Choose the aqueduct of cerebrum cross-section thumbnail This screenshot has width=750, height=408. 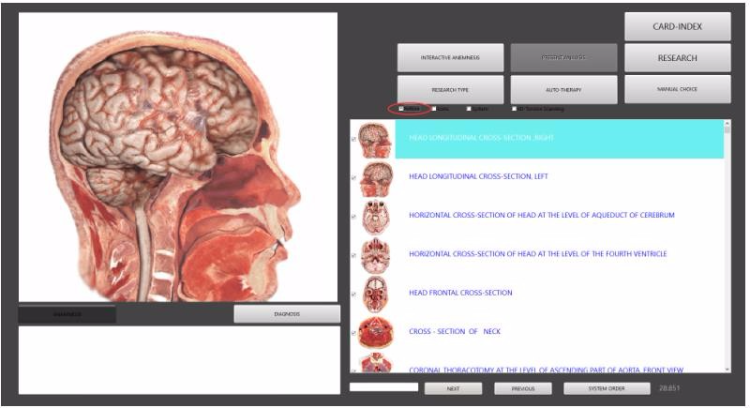pyautogui.click(x=375, y=218)
